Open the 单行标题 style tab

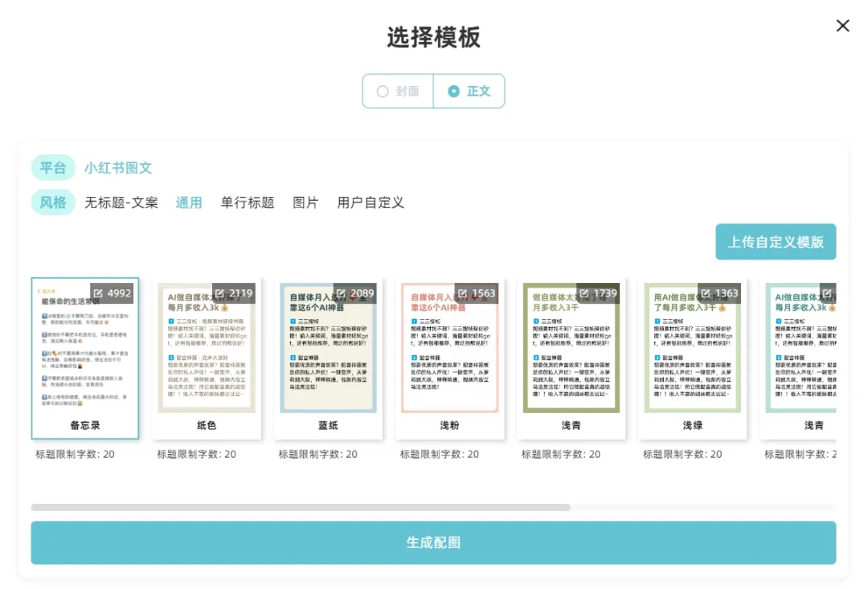(248, 202)
